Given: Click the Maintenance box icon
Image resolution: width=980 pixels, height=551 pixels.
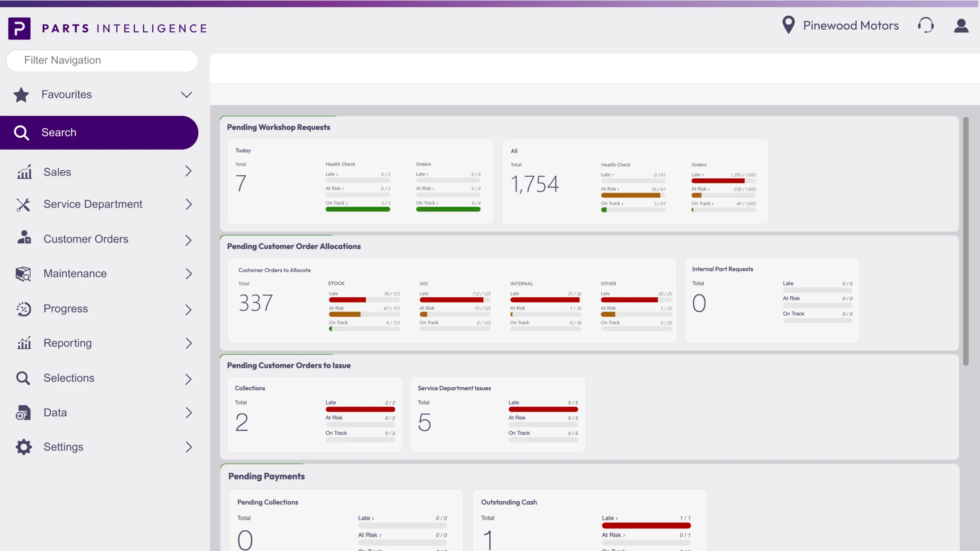Looking at the screenshot, I should [x=23, y=274].
